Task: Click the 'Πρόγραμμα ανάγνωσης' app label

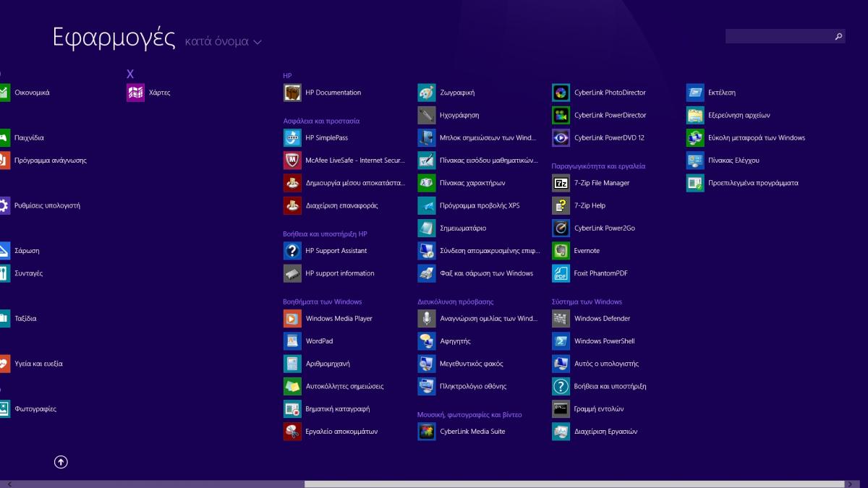Action: click(x=51, y=160)
